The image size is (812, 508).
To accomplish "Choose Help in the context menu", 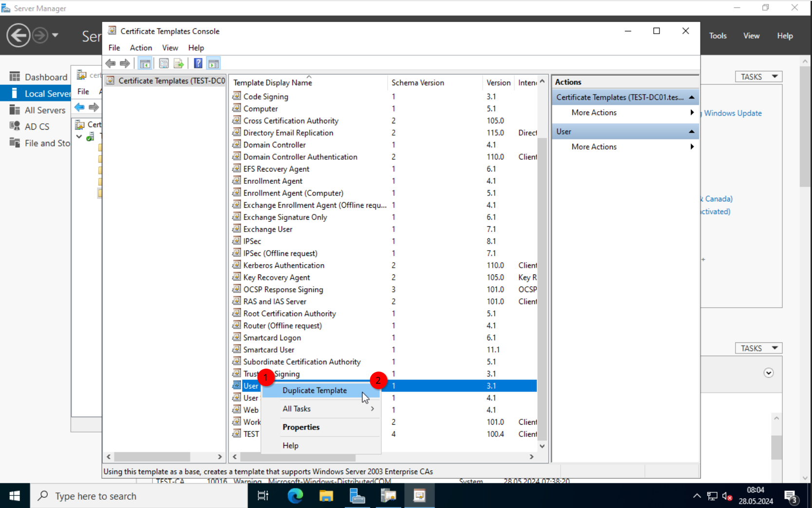I will tap(321, 446).
